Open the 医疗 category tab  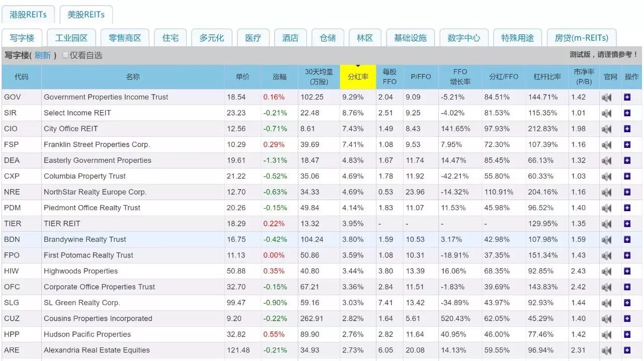pyautogui.click(x=253, y=38)
